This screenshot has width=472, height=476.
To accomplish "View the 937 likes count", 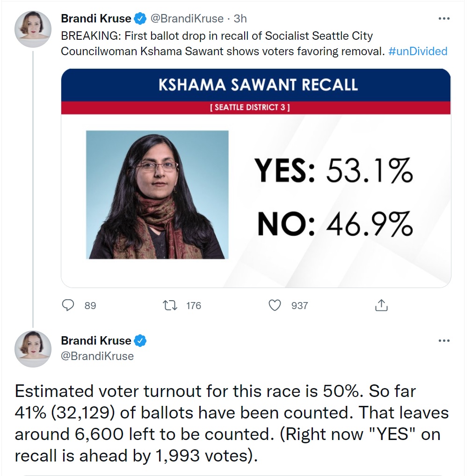I will tap(299, 306).
